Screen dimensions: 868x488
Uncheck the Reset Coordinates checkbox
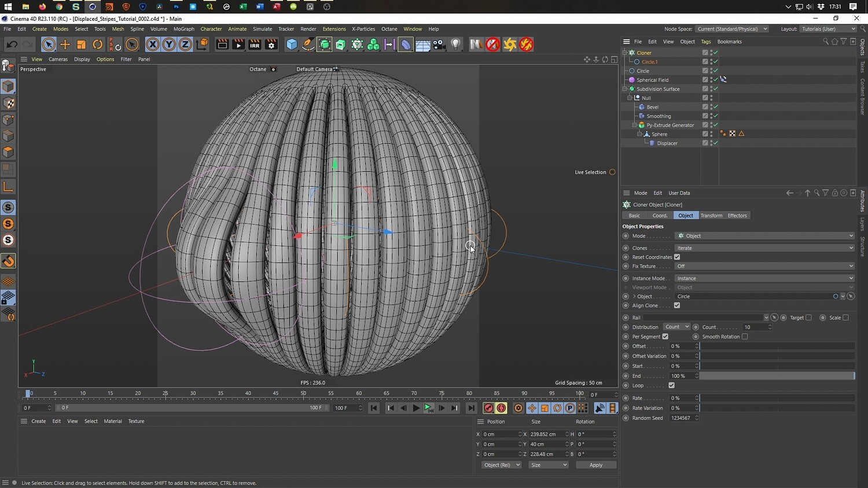[677, 257]
